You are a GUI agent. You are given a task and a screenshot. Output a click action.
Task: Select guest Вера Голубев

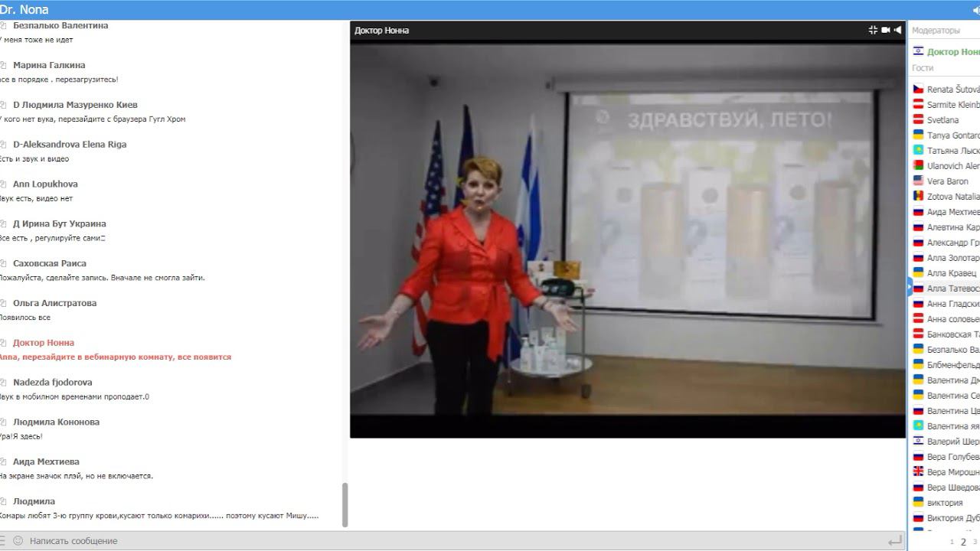point(953,457)
